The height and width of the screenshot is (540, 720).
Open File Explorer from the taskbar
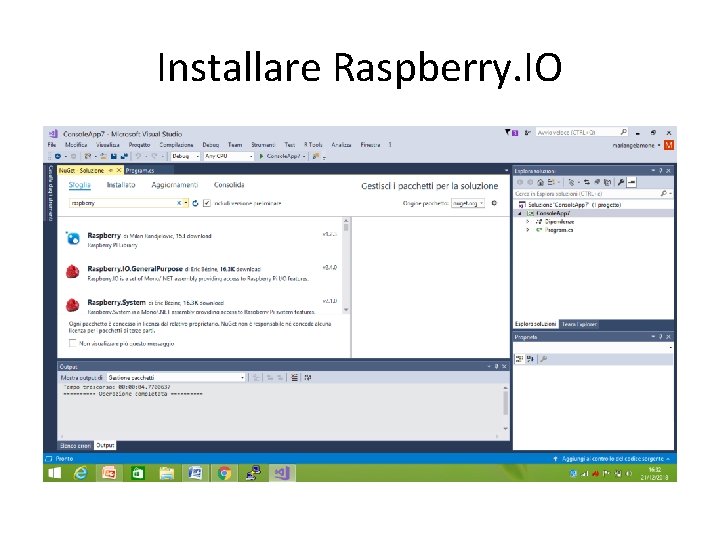pos(167,473)
